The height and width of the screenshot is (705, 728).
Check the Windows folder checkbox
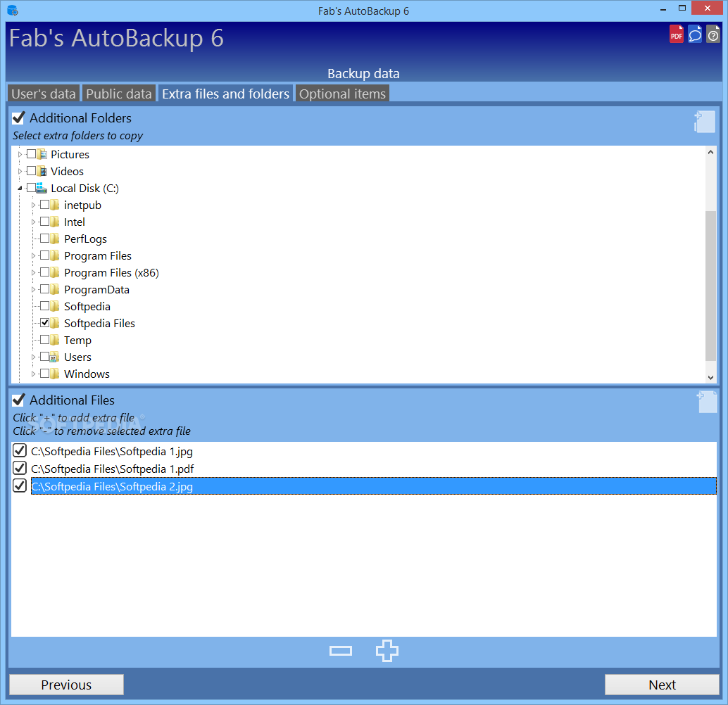click(x=44, y=373)
